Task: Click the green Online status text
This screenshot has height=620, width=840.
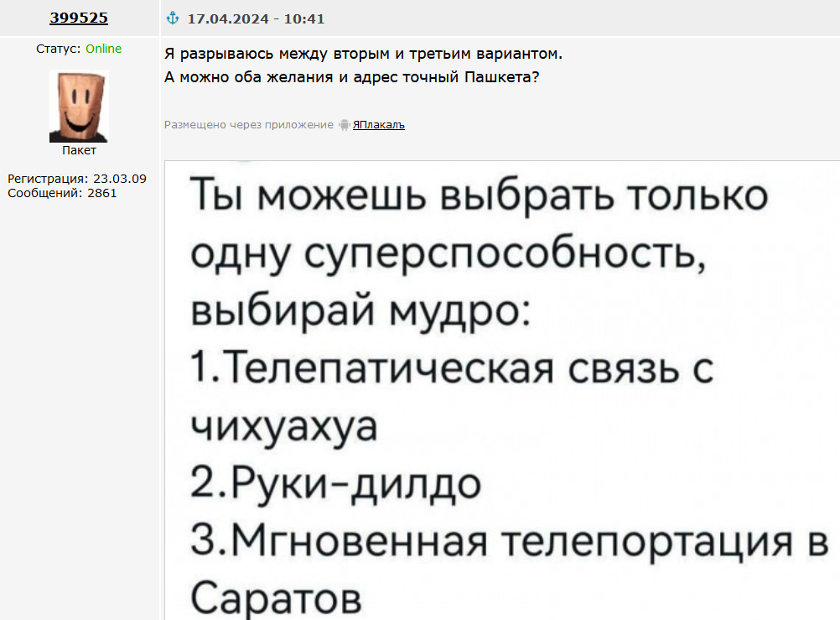Action: (103, 49)
